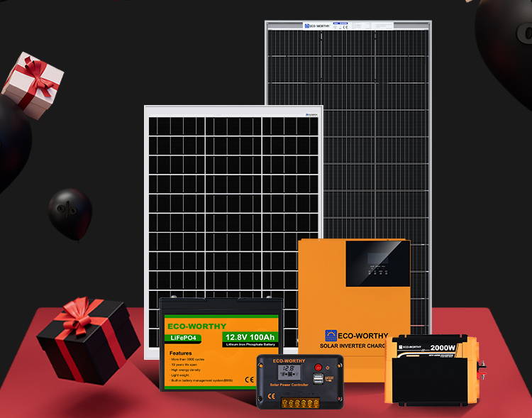Click the USB ports on the solar controller

point(318,378)
